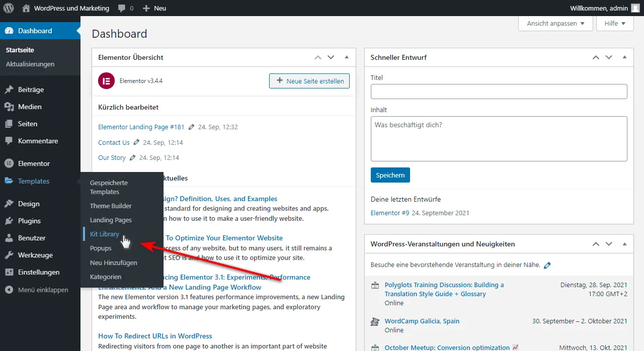Click the Polyglots Training event icon
This screenshot has height=351, width=644.
coord(375,285)
